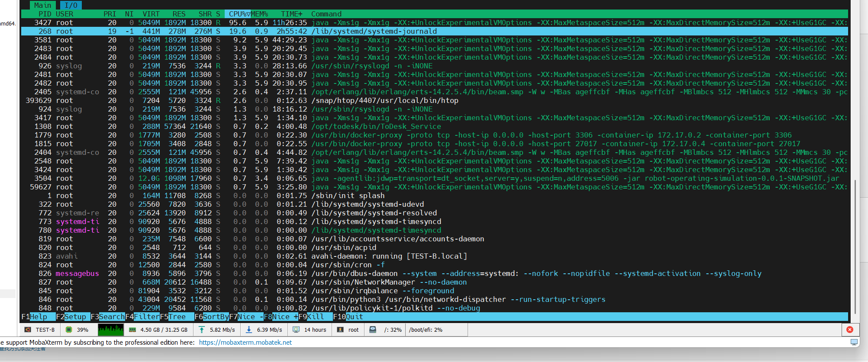
Task: Click the CPU chip icon showing 39%
Action: click(x=68, y=330)
